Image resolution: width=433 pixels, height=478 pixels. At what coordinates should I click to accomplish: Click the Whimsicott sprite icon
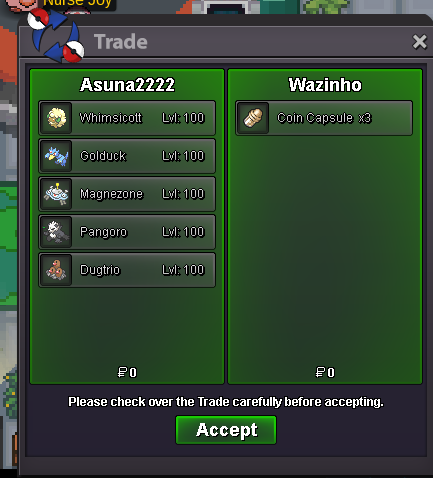(56, 118)
